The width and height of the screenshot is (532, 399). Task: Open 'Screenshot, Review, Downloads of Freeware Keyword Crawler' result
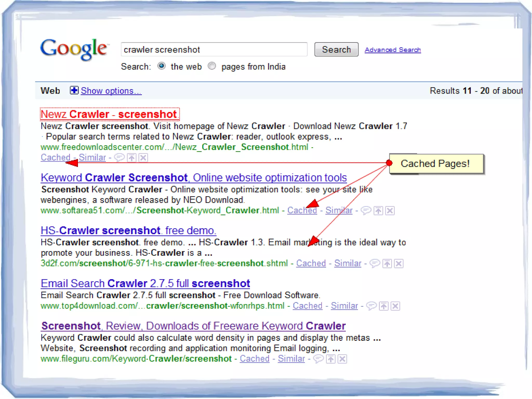click(193, 326)
